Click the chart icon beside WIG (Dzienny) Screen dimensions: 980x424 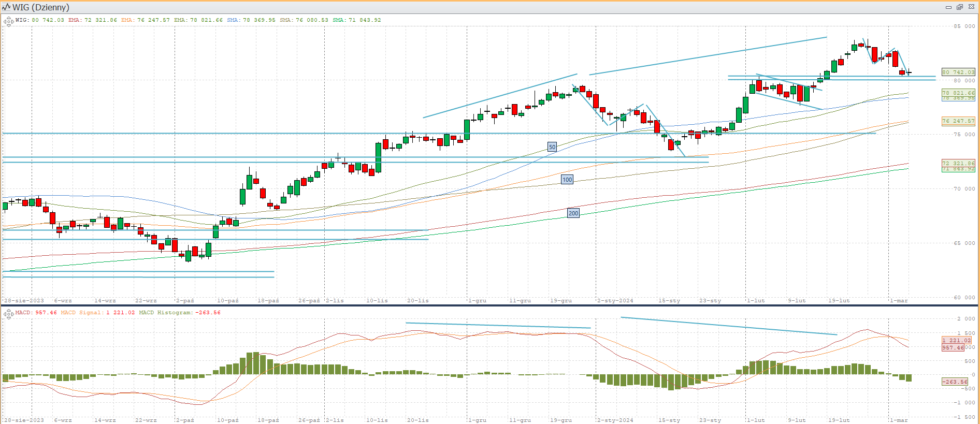[x=6, y=7]
